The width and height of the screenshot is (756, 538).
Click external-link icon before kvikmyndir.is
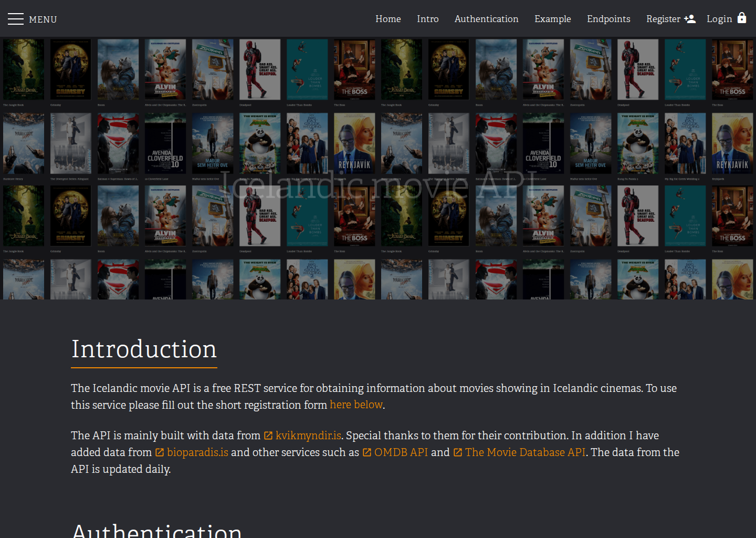tap(268, 436)
